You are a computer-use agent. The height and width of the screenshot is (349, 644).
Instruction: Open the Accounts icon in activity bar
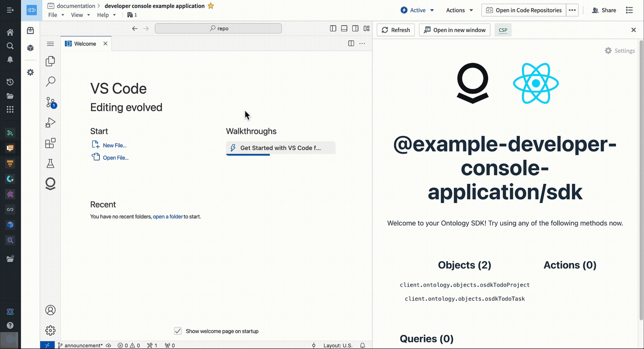[x=50, y=310]
